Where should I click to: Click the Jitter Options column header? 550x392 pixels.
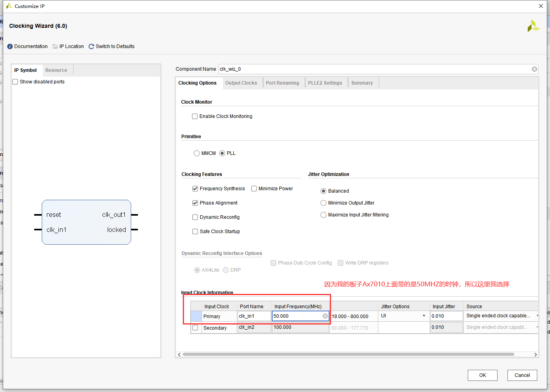403,307
